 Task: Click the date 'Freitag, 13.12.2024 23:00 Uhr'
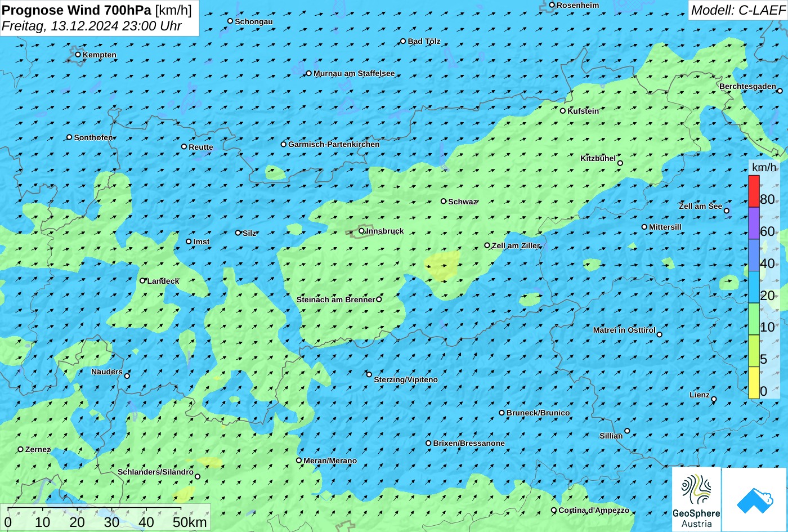(92, 26)
